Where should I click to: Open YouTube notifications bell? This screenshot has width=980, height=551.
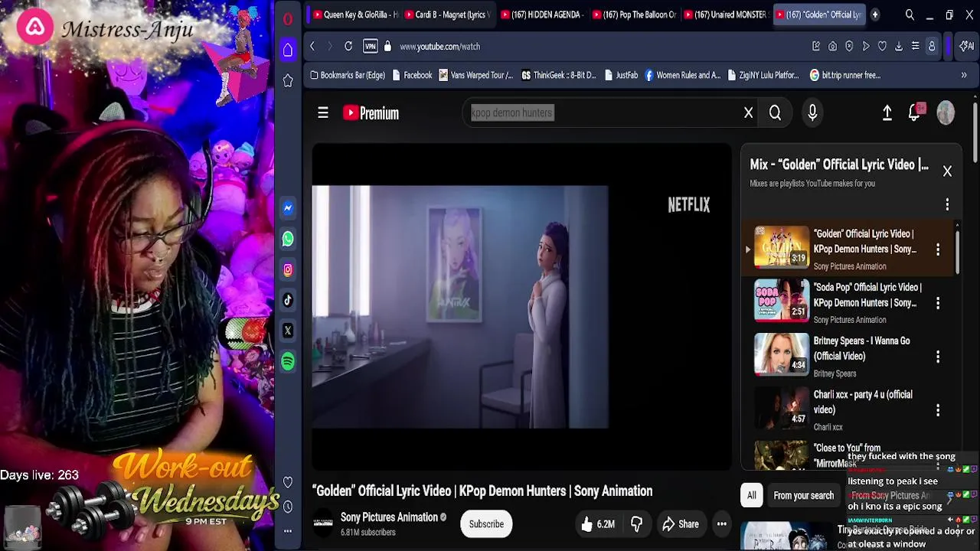point(914,113)
